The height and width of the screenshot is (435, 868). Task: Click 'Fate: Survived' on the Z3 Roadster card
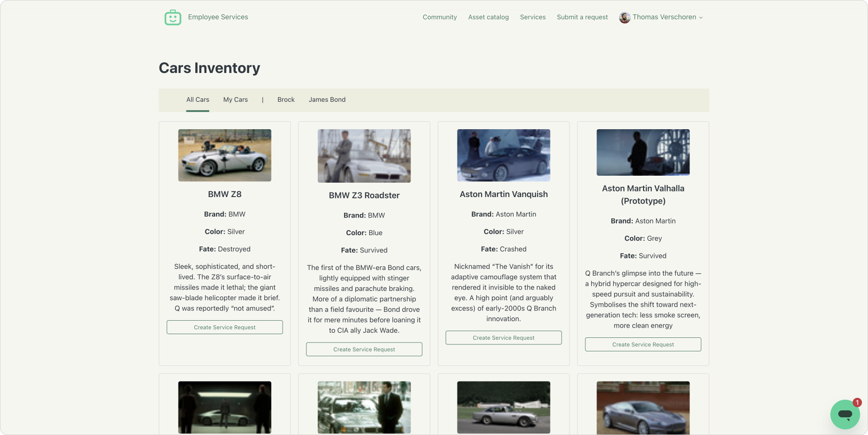click(x=364, y=250)
